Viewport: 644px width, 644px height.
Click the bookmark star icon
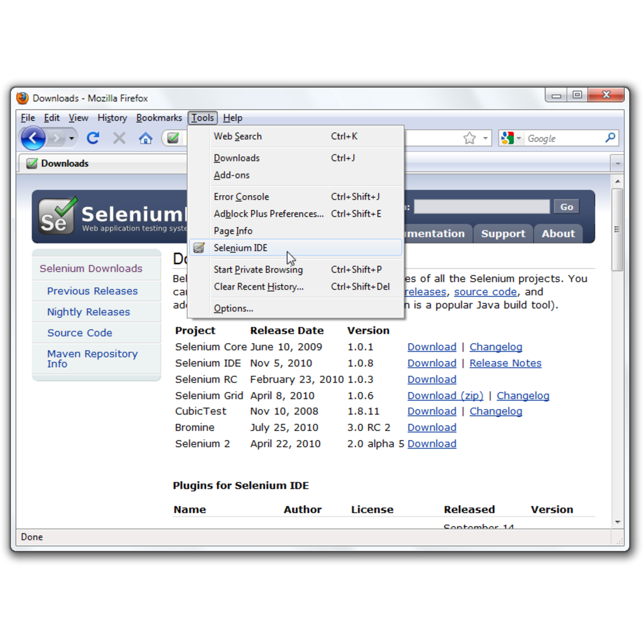pyautogui.click(x=469, y=138)
